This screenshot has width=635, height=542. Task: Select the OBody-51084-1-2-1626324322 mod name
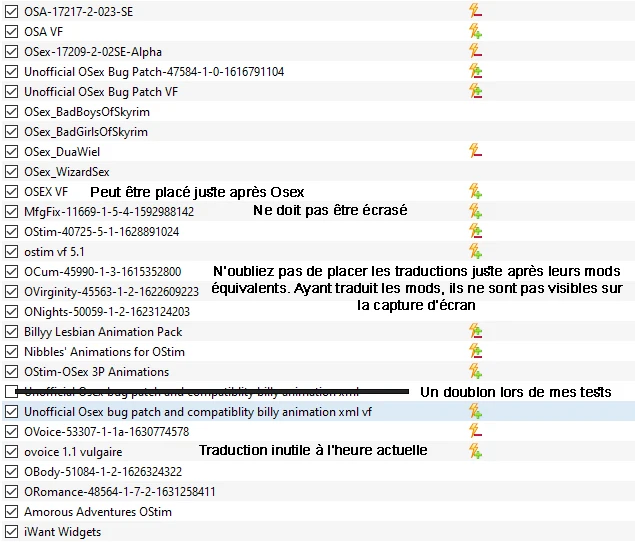point(103,472)
